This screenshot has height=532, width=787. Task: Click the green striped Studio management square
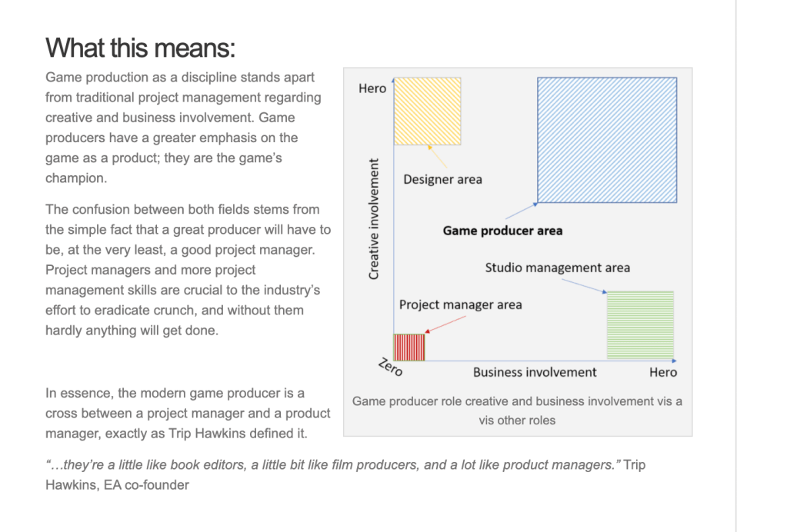[x=640, y=324]
